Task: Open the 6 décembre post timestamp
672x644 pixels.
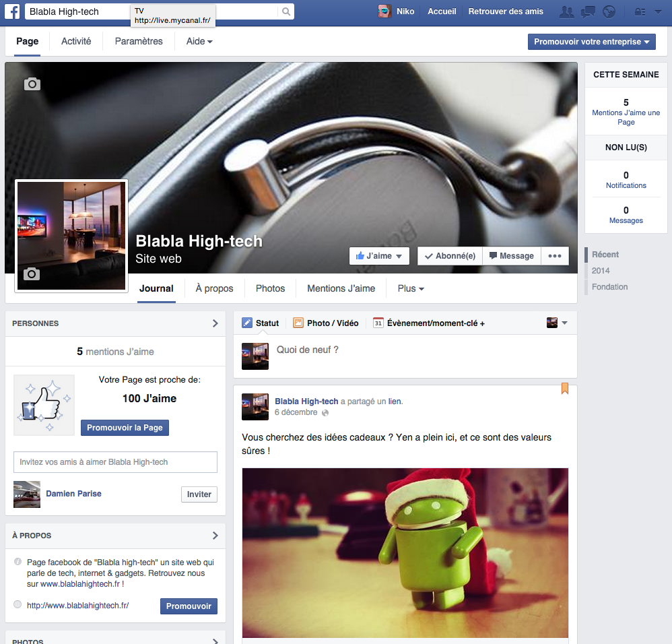Action: pos(296,412)
